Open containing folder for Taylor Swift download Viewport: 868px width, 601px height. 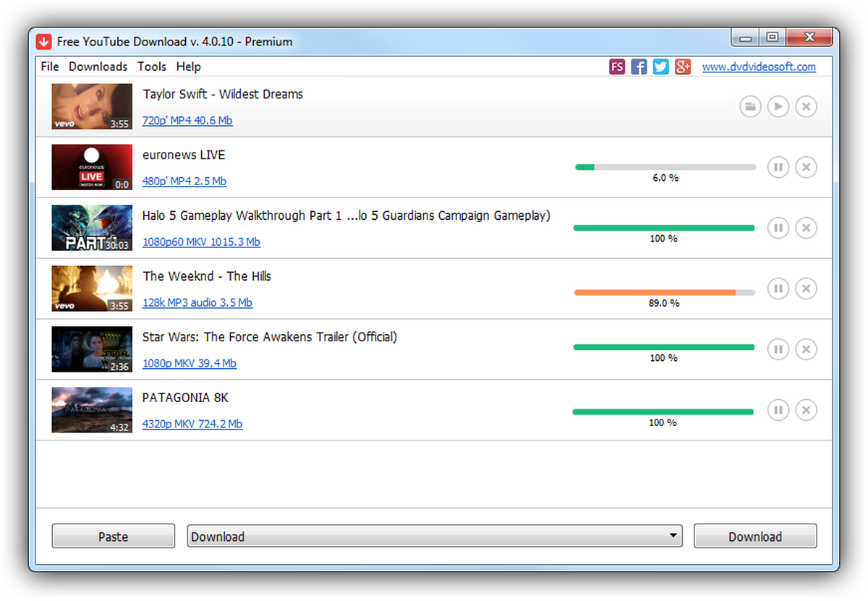[x=750, y=106]
